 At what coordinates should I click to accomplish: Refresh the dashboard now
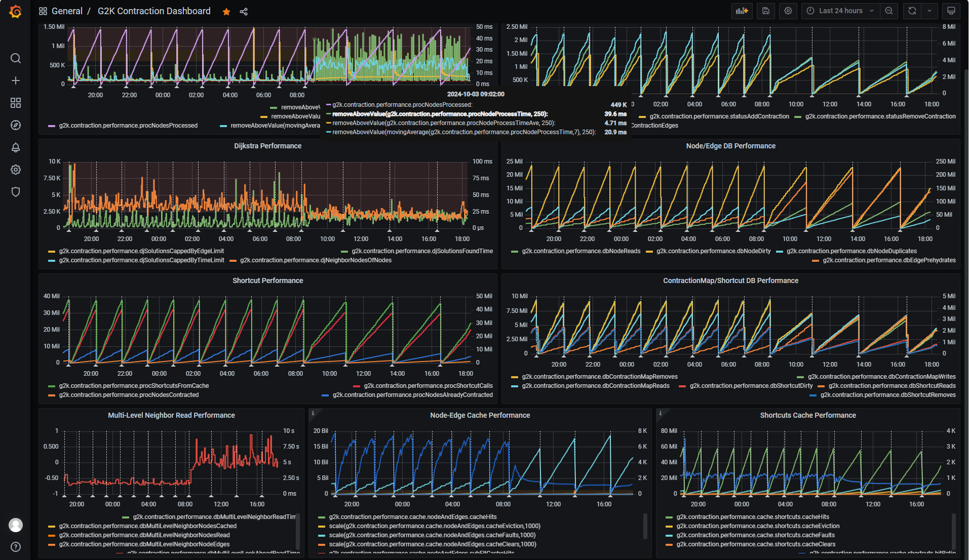(912, 11)
